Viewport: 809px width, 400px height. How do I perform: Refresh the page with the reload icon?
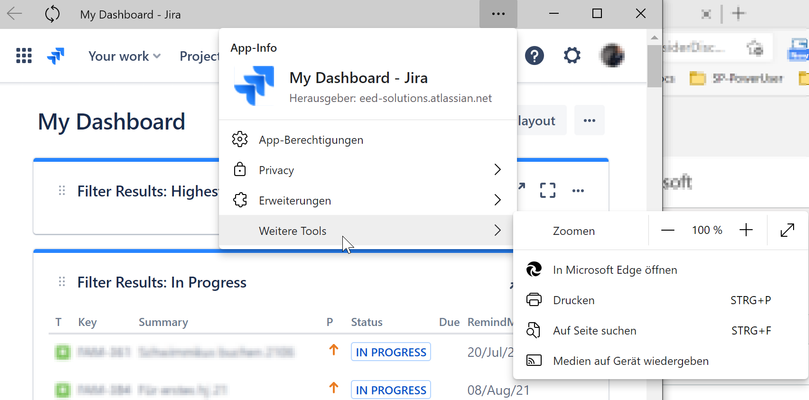point(52,14)
